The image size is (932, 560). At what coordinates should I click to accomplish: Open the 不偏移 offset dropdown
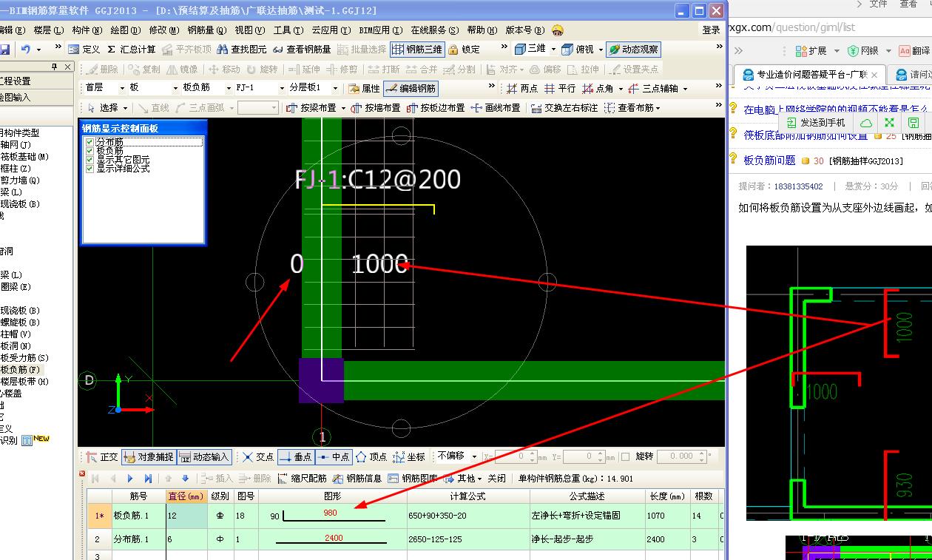(457, 456)
